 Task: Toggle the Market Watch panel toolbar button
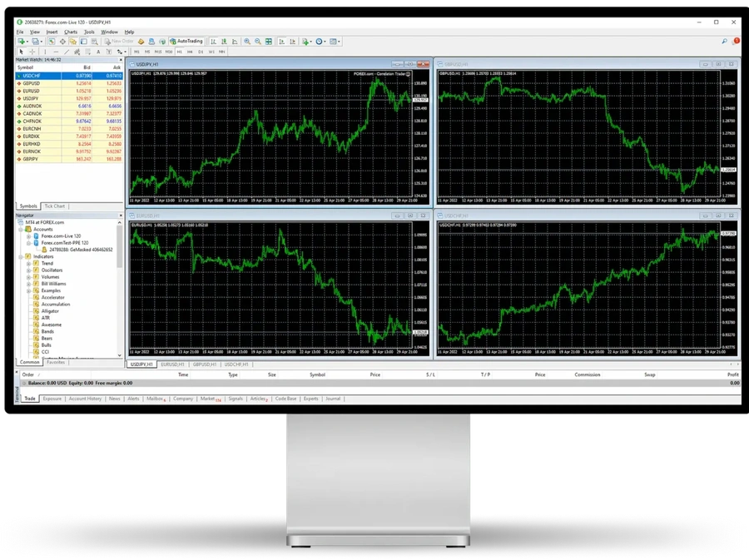(52, 42)
